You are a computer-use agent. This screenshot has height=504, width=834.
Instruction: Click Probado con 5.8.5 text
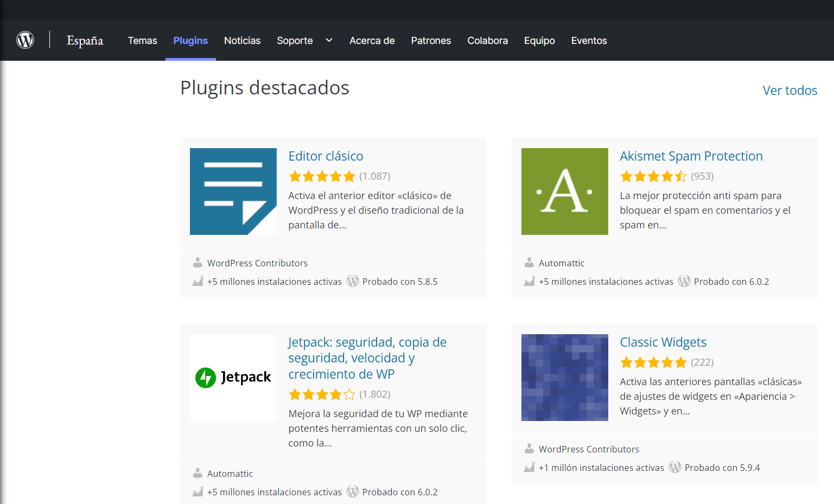(x=400, y=282)
